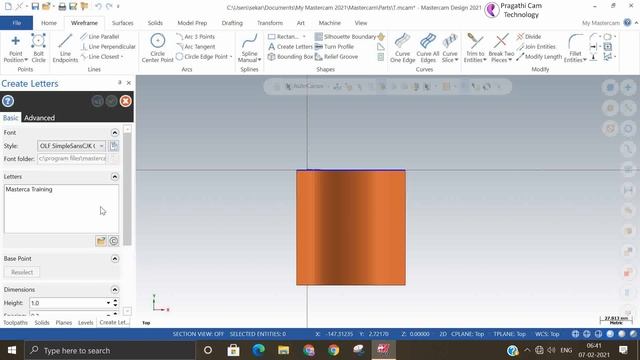Select the Spline Manual tool
This screenshot has height=360, width=640.
[x=249, y=48]
